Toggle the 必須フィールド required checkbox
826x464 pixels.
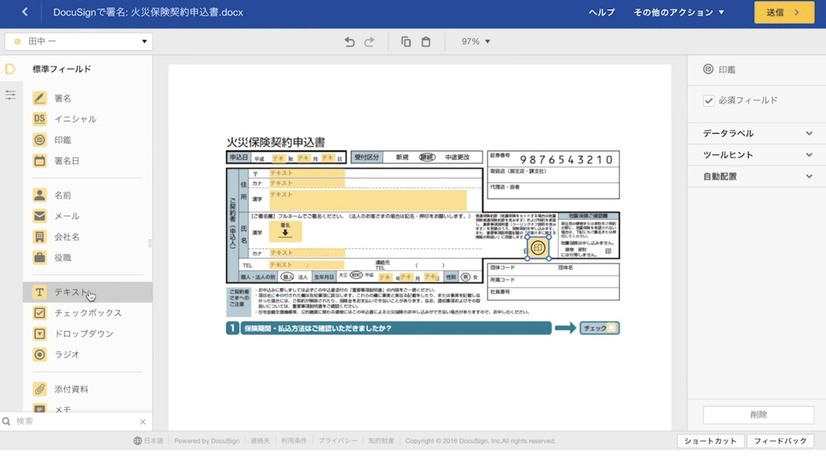tap(709, 100)
